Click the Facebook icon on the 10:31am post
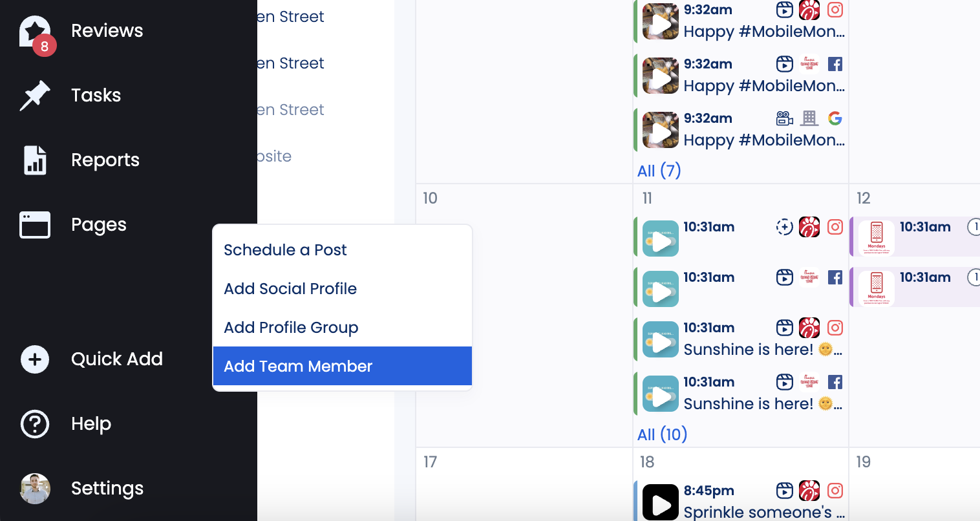Image resolution: width=980 pixels, height=521 pixels. 835,277
